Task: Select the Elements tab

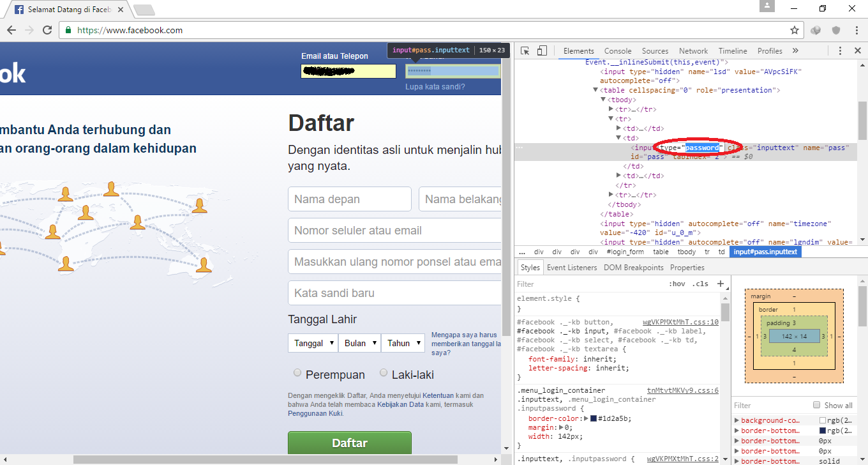Action: 578,51
